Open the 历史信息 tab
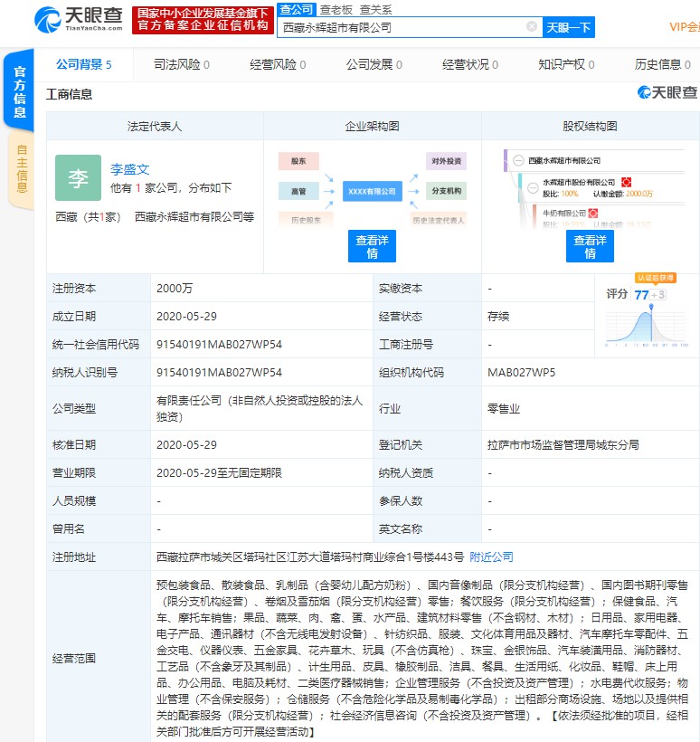Viewport: 700px width, 742px height. pyautogui.click(x=663, y=64)
